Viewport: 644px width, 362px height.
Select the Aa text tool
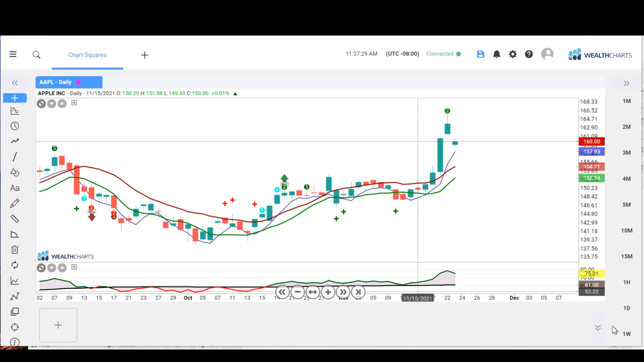click(x=15, y=188)
